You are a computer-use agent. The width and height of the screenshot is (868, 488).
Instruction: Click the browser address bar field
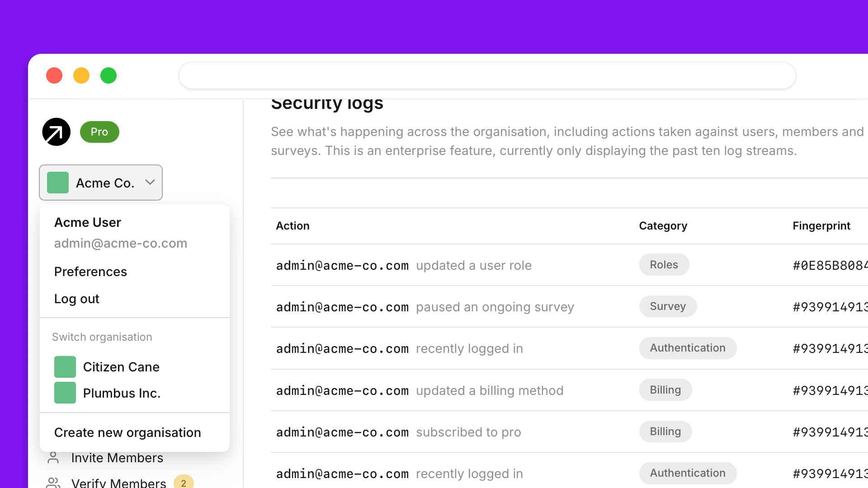click(487, 75)
